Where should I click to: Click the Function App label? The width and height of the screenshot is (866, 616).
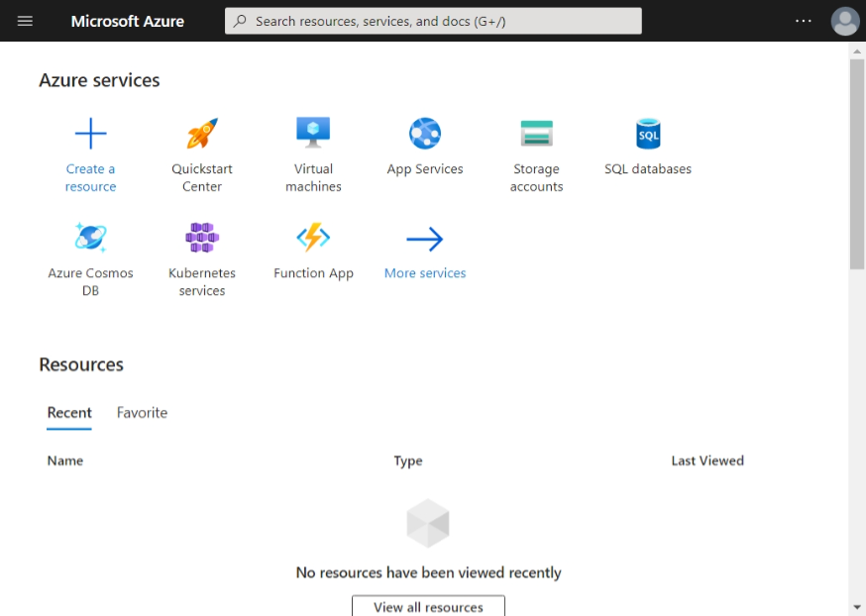(x=313, y=273)
